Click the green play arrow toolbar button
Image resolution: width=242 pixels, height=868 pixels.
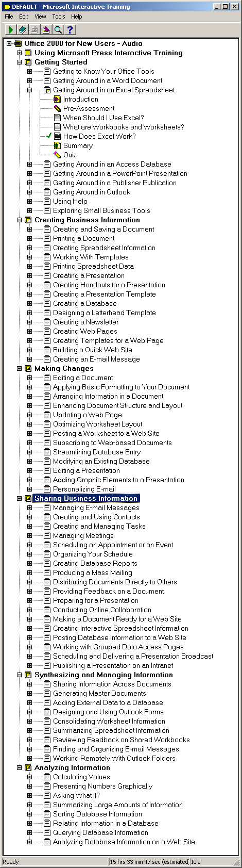pos(10,30)
